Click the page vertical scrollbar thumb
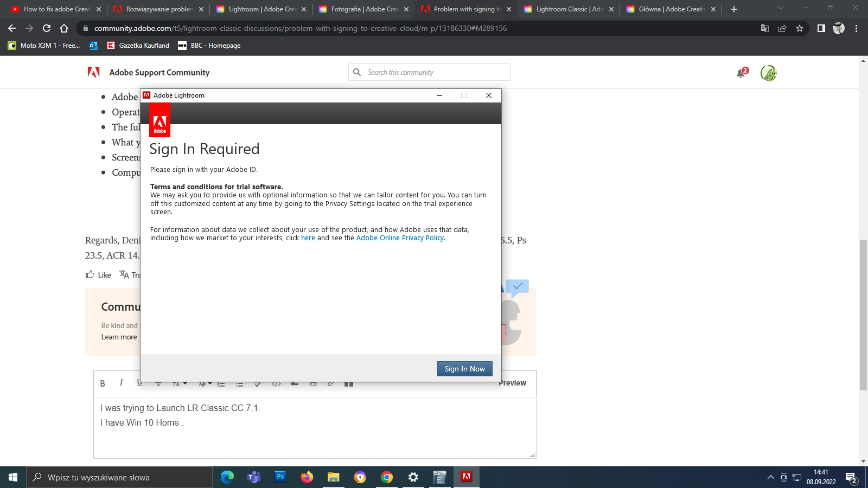 click(863, 314)
